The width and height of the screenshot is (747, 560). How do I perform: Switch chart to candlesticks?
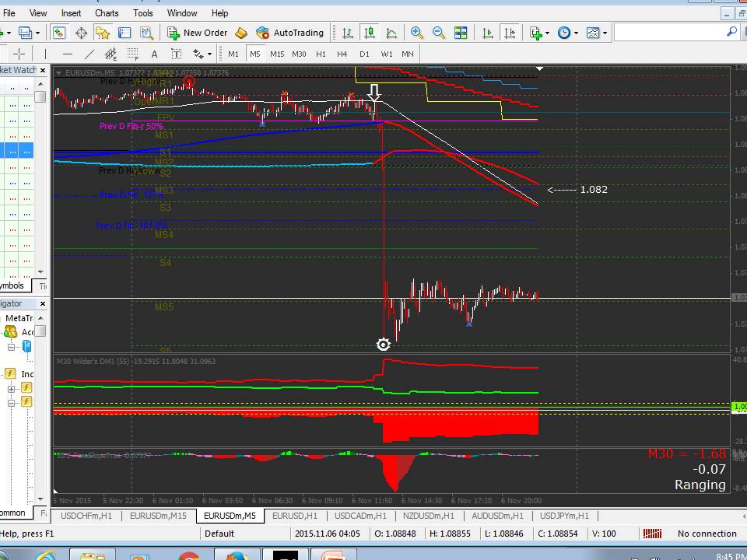(369, 33)
